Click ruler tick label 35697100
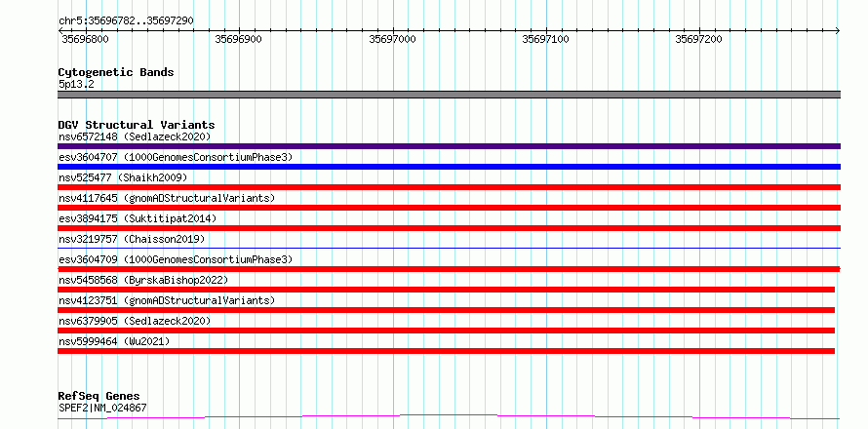The height and width of the screenshot is (429, 868). click(546, 39)
